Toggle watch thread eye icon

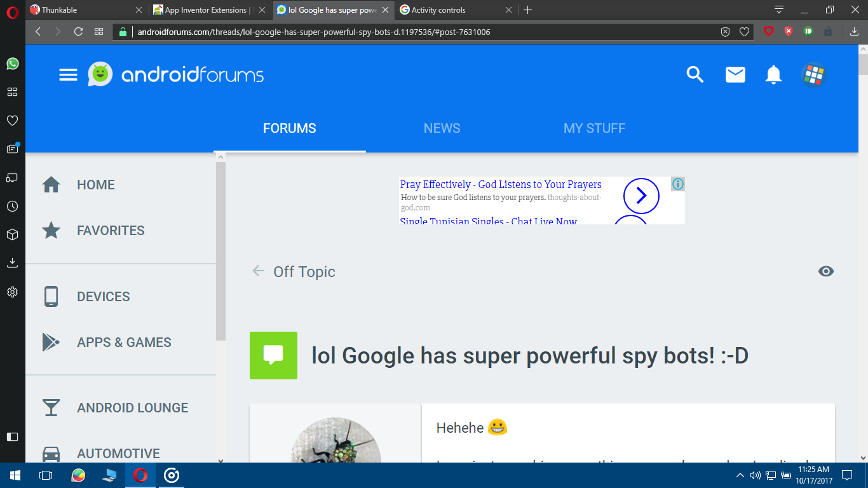coord(825,271)
